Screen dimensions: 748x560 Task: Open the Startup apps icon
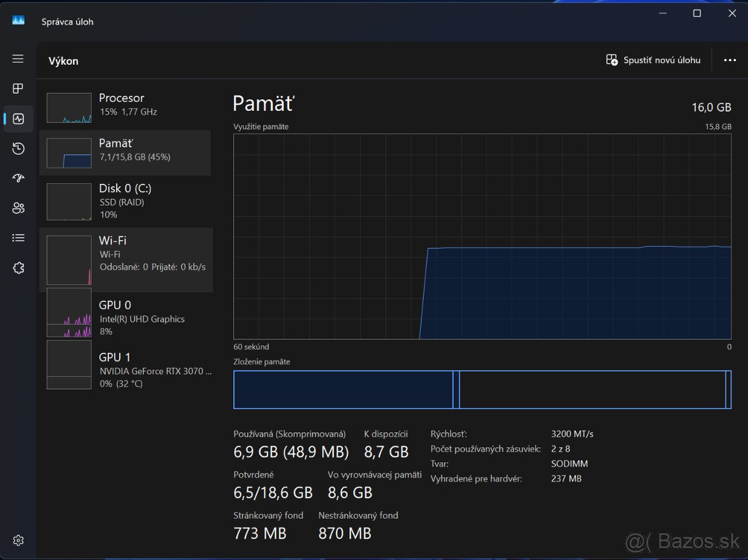tap(18, 178)
